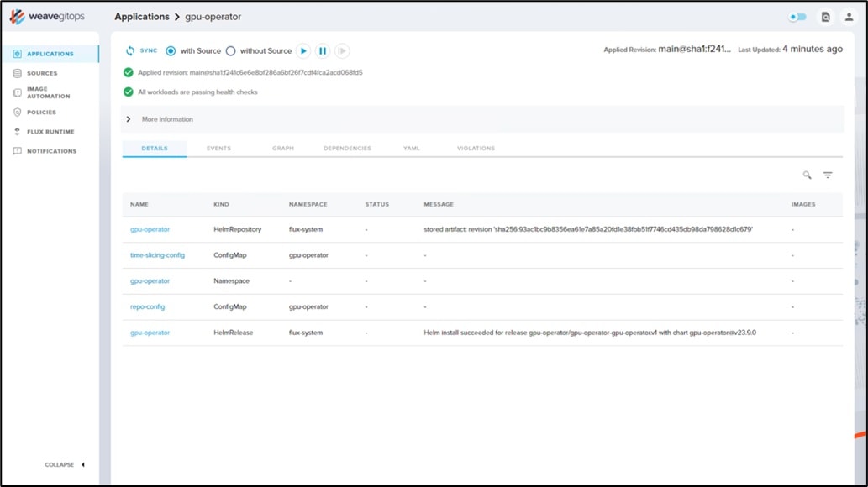868x487 pixels.
Task: Select the 'without Source' radio option
Action: (231, 51)
